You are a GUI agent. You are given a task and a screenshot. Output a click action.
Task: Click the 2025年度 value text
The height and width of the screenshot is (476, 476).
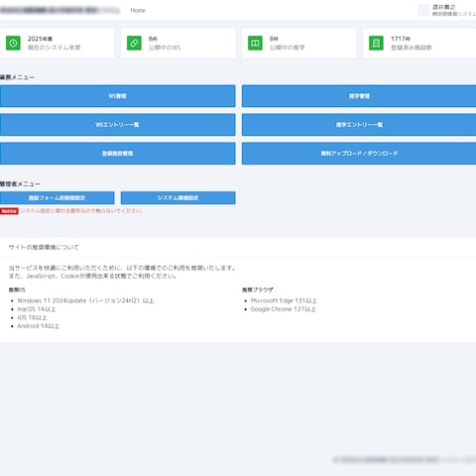40,39
